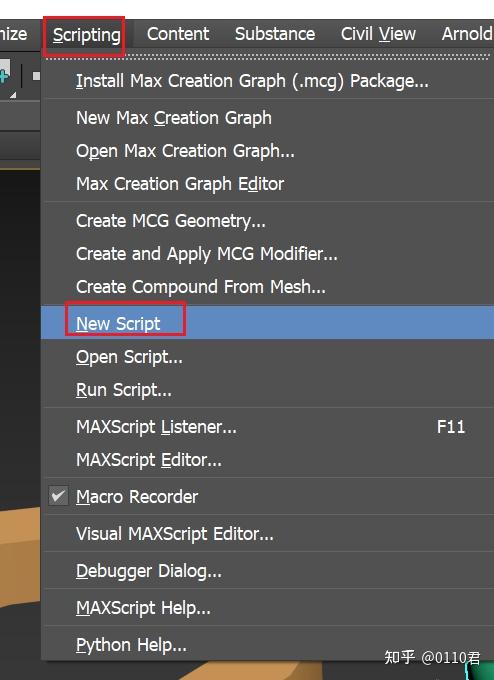Launch Visual MAXScript Editor
Screen dimensions: 494x680
(x=268, y=534)
